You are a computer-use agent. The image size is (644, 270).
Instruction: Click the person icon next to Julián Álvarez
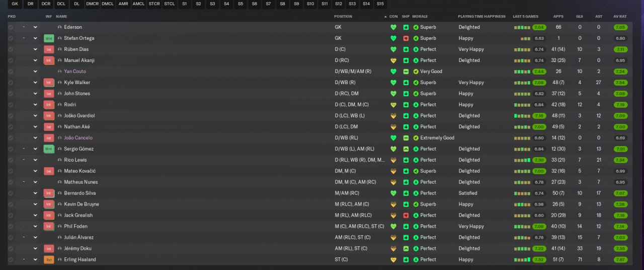coord(60,238)
